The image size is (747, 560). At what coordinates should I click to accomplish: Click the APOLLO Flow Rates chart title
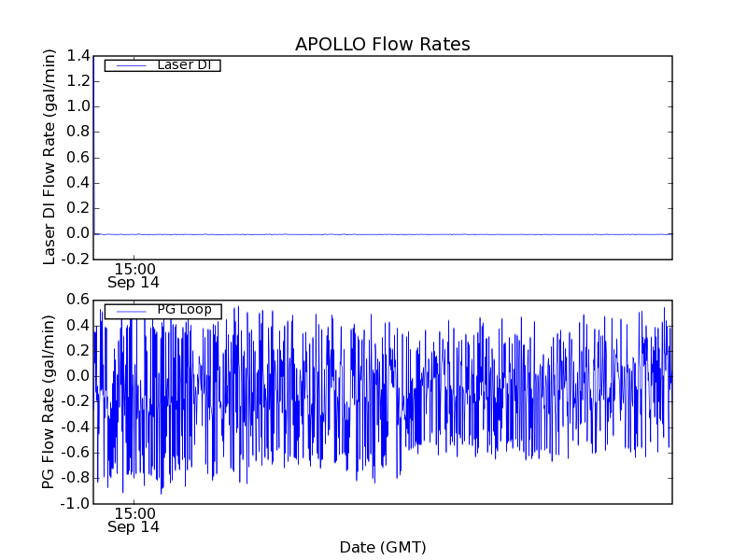pyautogui.click(x=382, y=45)
